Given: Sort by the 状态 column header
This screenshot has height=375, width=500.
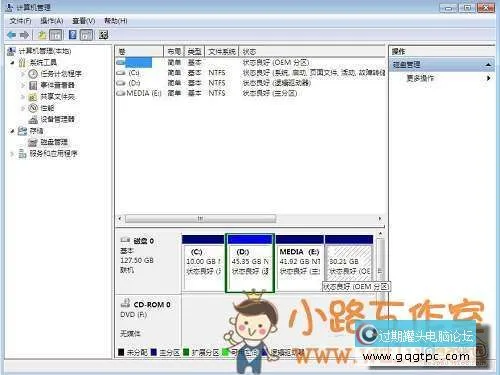Looking at the screenshot, I should click(312, 51).
